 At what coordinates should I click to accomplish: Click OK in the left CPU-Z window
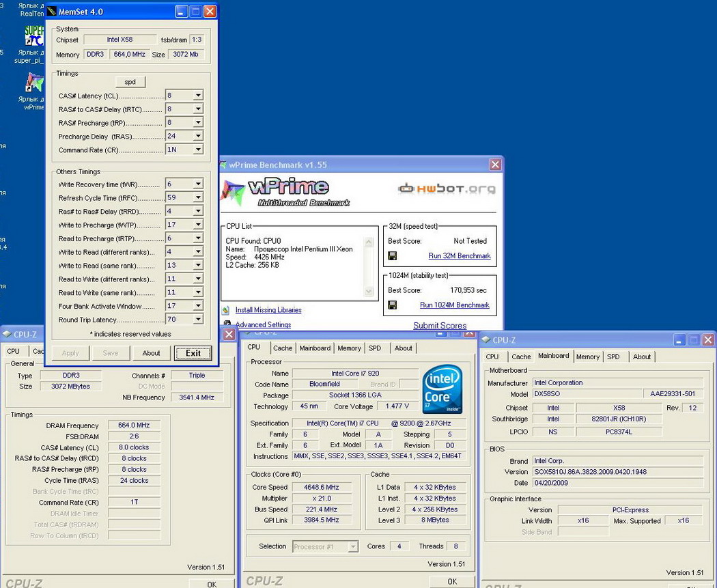[x=212, y=584]
